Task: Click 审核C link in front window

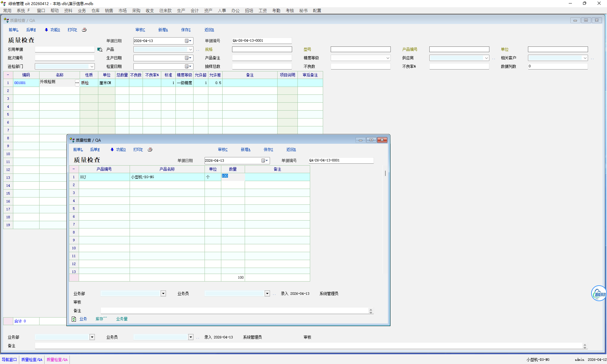Action: point(223,149)
